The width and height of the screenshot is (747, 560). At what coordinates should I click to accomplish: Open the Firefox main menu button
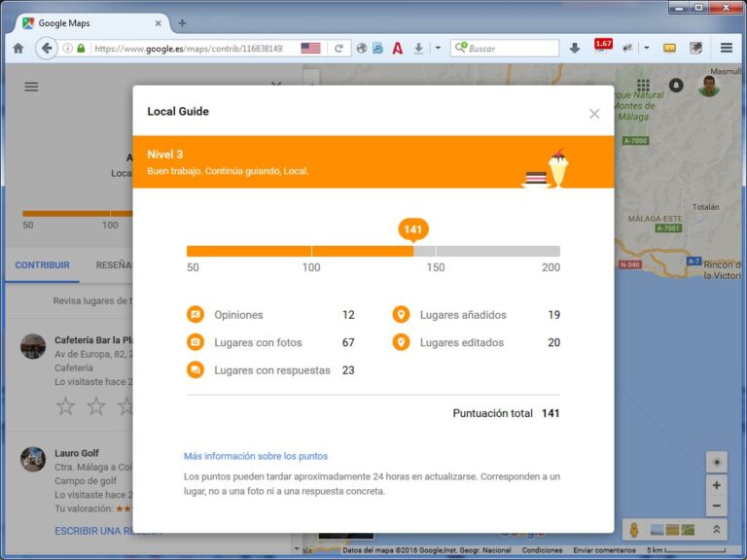[x=727, y=48]
